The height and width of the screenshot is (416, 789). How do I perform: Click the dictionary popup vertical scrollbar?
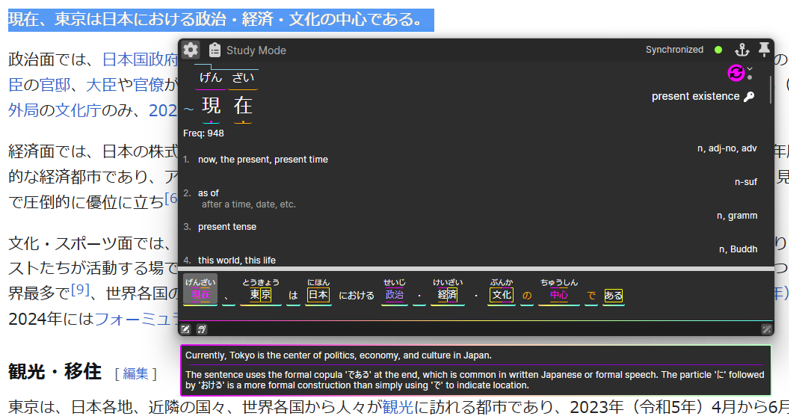(770, 91)
